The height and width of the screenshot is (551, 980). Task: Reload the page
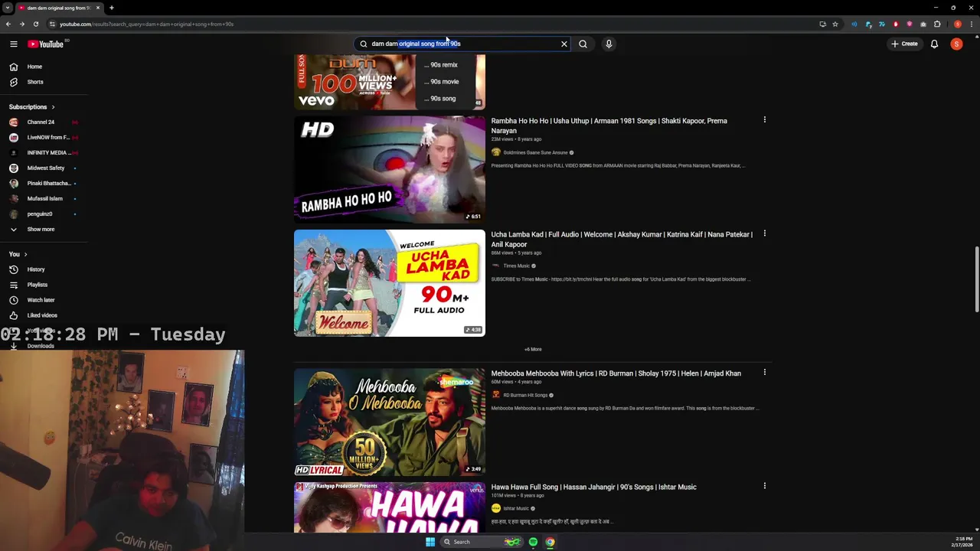coord(35,24)
